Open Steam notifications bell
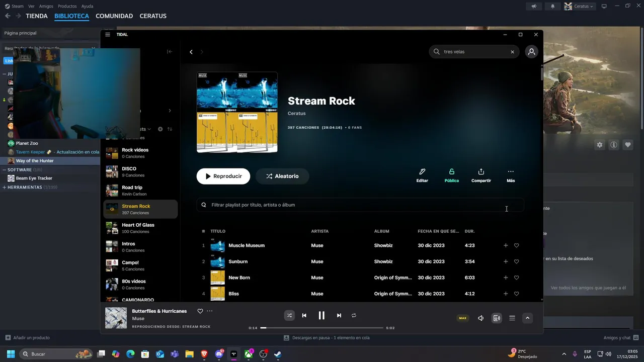This screenshot has height=362, width=644. coord(553,6)
